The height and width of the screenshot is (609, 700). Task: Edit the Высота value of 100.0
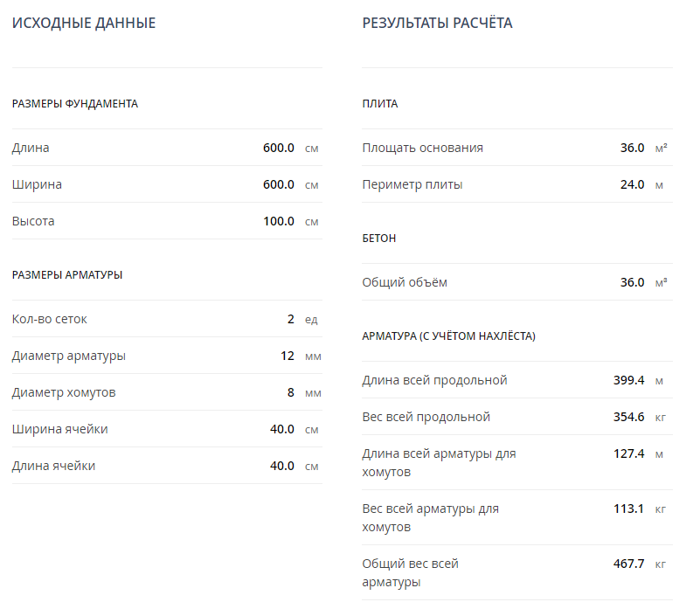(x=278, y=221)
